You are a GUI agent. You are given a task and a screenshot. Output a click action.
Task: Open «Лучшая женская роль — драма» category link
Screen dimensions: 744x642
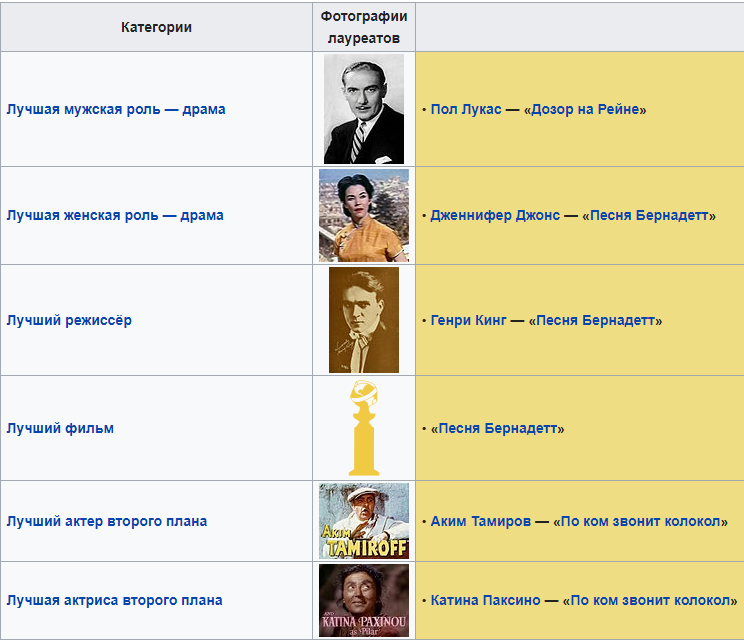pos(115,215)
